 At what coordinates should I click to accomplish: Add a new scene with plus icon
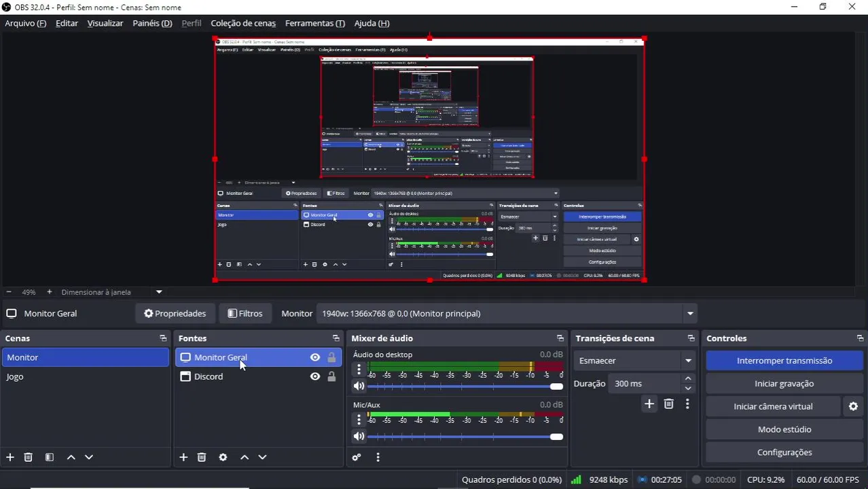[x=10, y=457]
